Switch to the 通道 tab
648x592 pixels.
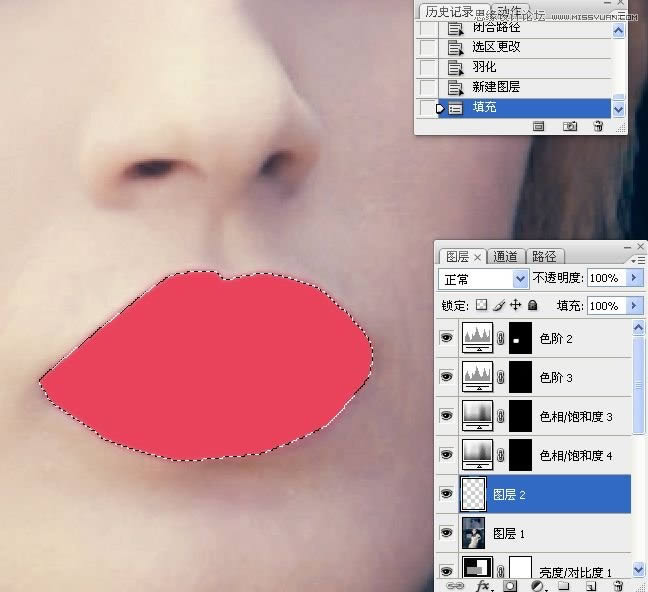point(506,256)
